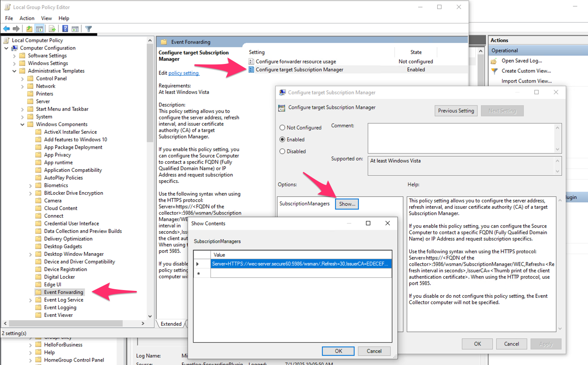Click the Show button next to SubscriptionManagers
Image resolution: width=588 pixels, height=365 pixels.
pyautogui.click(x=347, y=204)
